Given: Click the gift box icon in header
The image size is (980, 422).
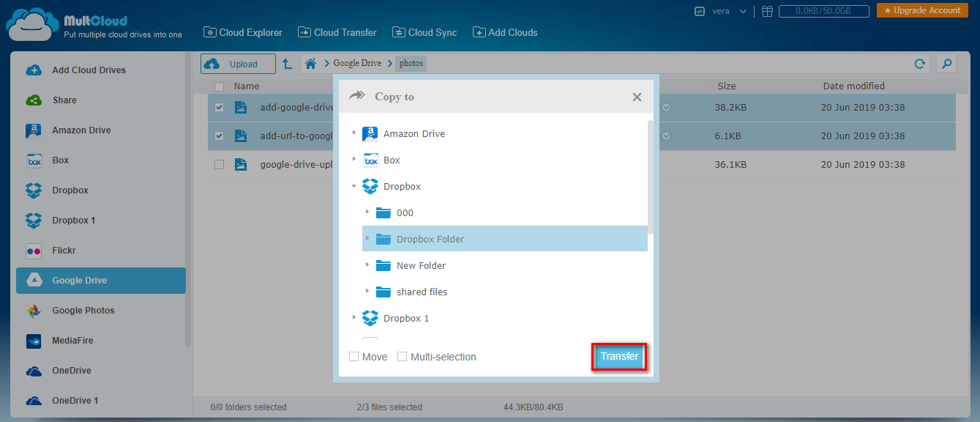Looking at the screenshot, I should (767, 11).
